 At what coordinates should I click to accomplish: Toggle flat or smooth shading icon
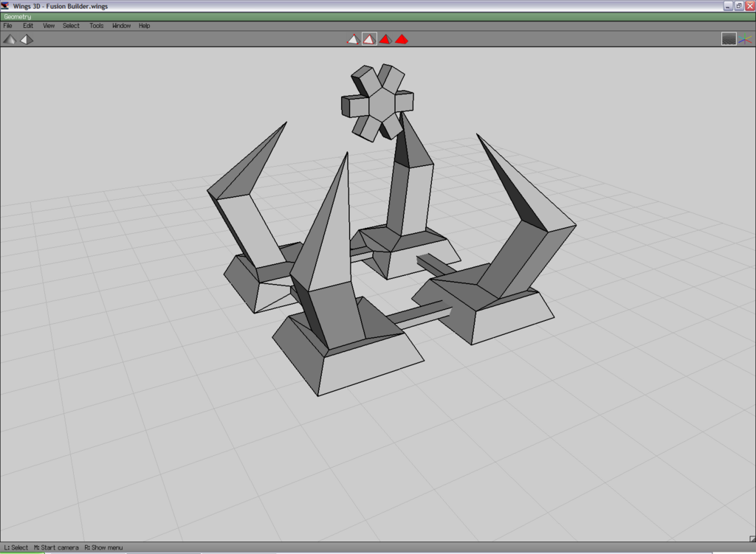9,39
